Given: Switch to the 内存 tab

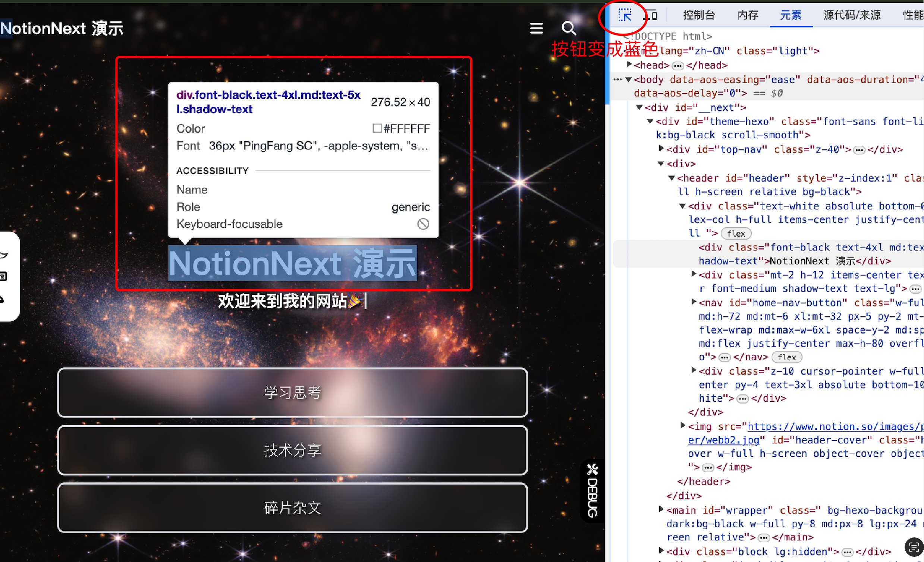Looking at the screenshot, I should (x=747, y=15).
